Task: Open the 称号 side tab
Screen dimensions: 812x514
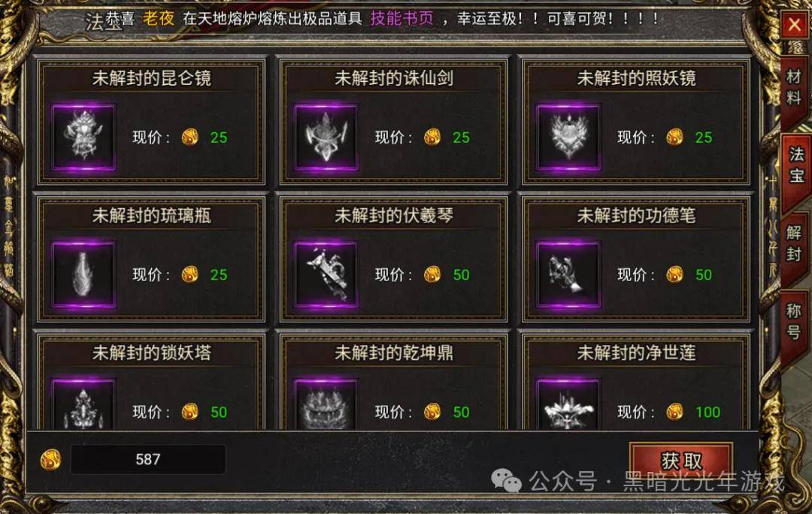Action: (793, 321)
